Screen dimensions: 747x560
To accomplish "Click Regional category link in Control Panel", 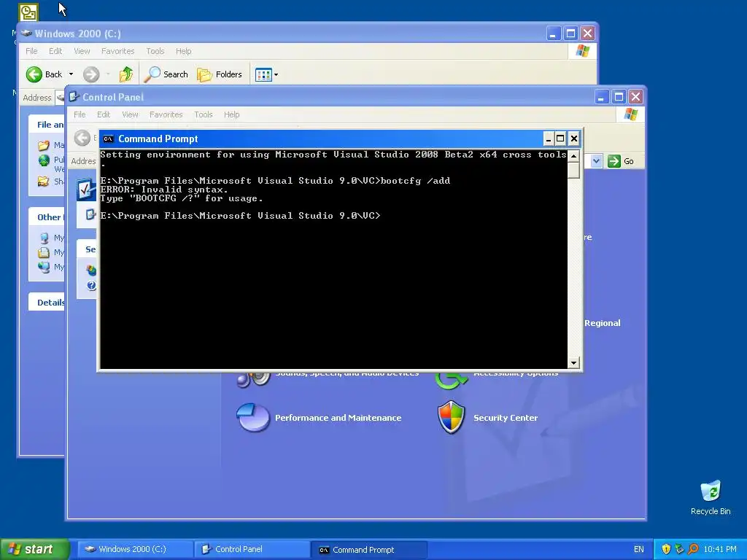I will pos(602,323).
